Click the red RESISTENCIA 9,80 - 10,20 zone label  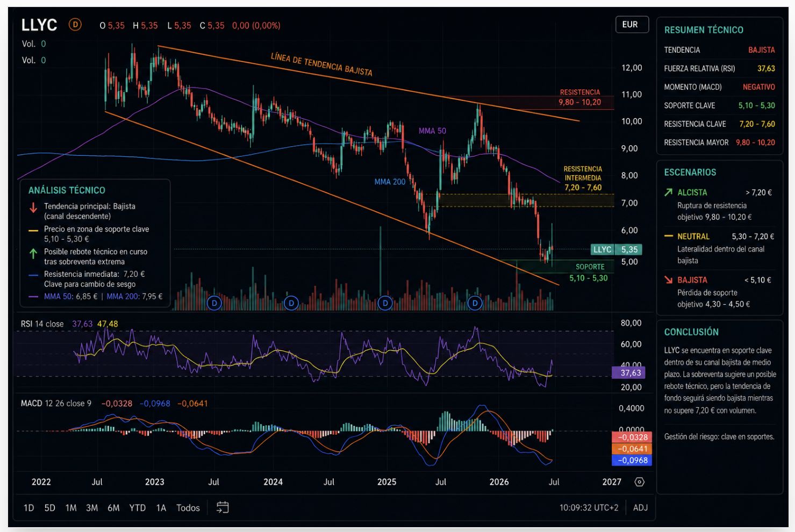click(580, 97)
